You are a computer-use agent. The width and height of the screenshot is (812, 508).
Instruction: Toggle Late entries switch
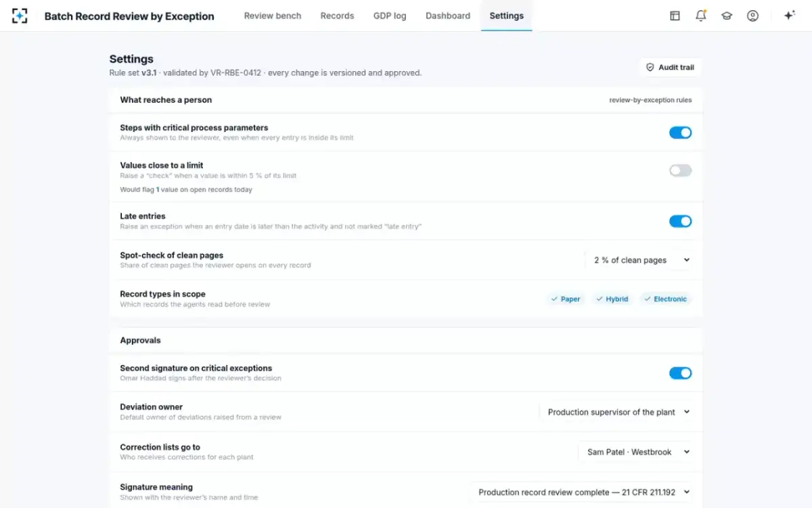coord(681,221)
